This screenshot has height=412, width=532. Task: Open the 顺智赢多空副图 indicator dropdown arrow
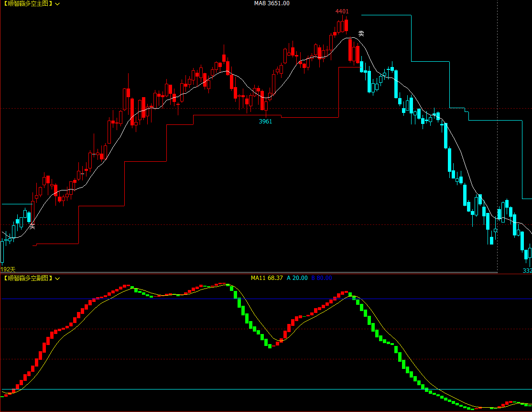click(x=57, y=278)
